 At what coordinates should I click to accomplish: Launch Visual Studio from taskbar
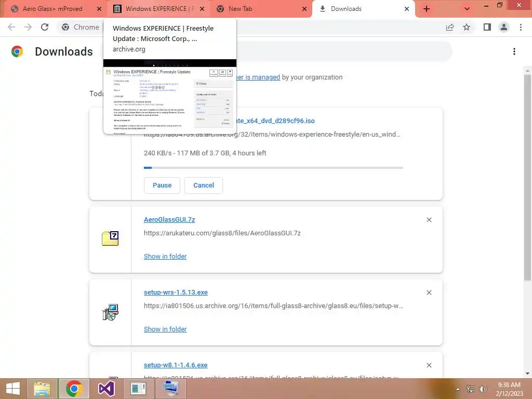pyautogui.click(x=106, y=389)
